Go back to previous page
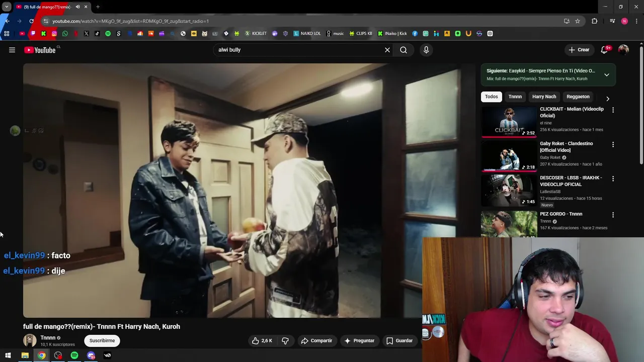644x362 pixels. pos(7,21)
